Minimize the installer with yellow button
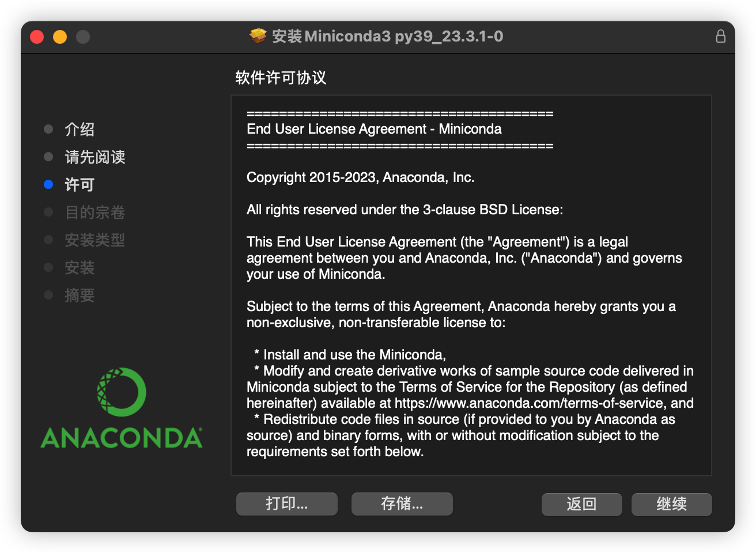756x553 pixels. point(60,37)
